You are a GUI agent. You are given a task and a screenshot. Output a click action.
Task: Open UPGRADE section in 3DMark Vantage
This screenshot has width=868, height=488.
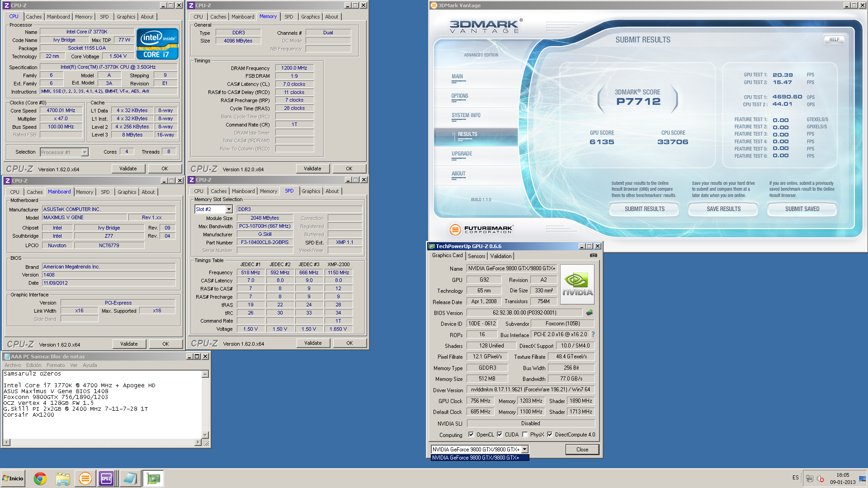(x=462, y=154)
